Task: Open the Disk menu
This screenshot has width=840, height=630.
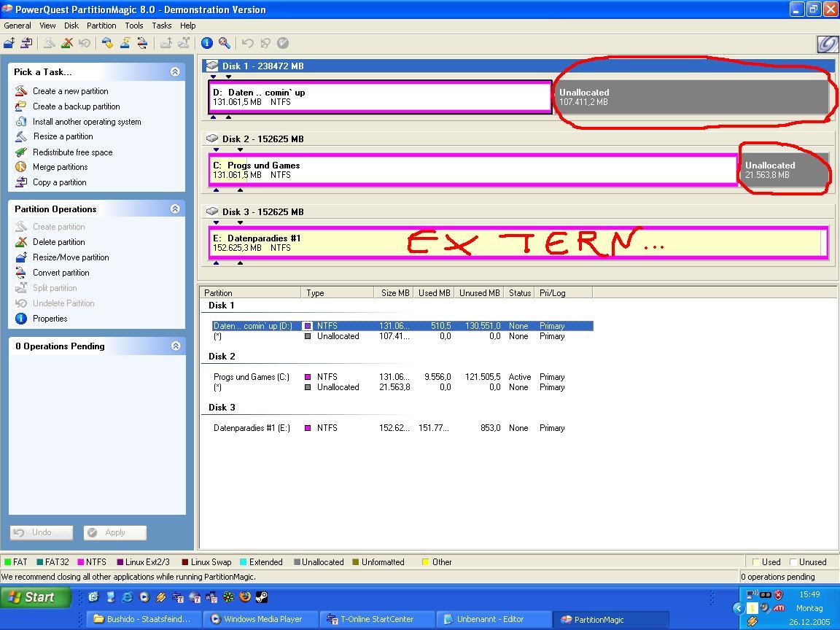Action: tap(71, 26)
